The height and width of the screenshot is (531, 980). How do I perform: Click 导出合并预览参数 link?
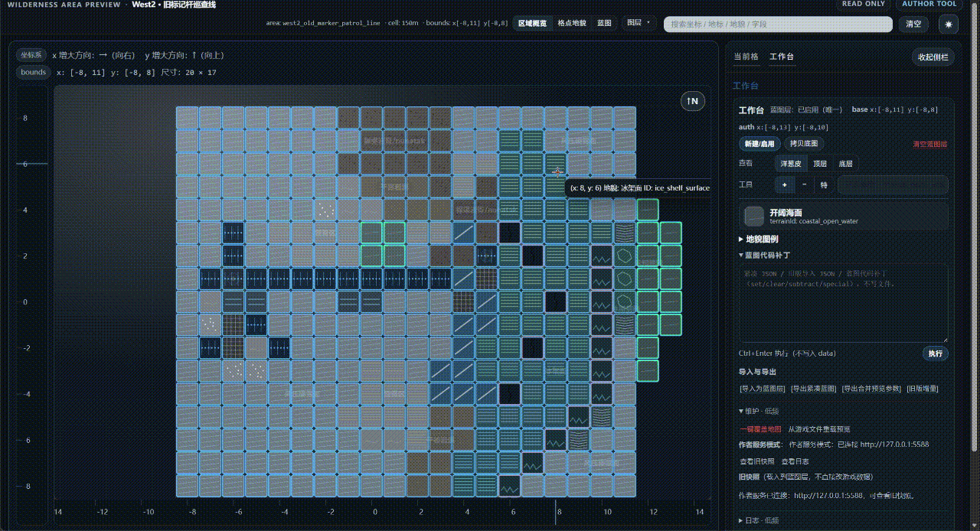(871, 389)
